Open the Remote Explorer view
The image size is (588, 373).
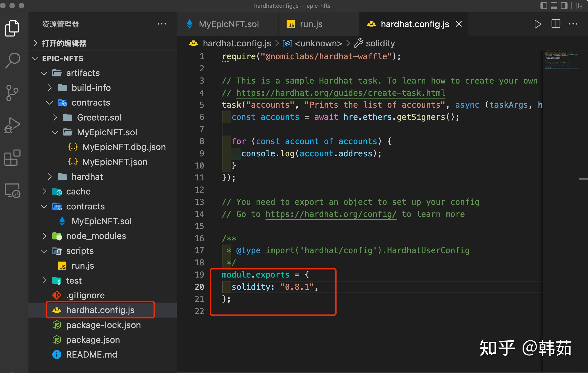click(x=12, y=190)
